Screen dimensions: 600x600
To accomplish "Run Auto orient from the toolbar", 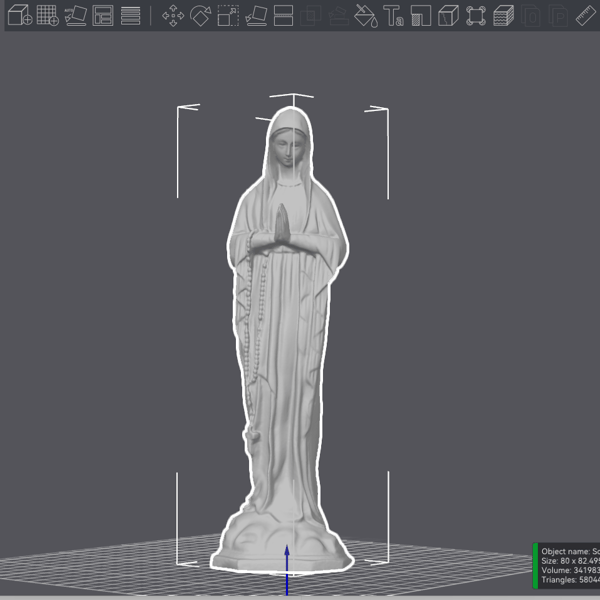I will 75,15.
